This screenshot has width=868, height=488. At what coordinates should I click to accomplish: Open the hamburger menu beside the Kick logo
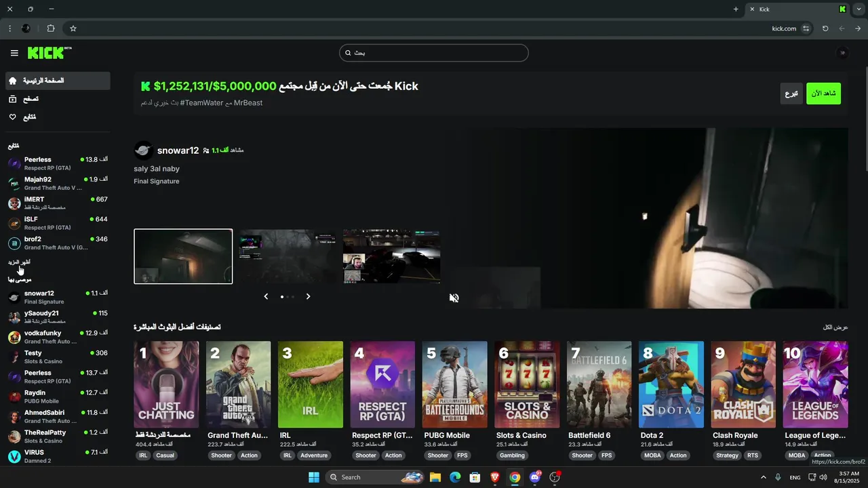click(x=14, y=53)
